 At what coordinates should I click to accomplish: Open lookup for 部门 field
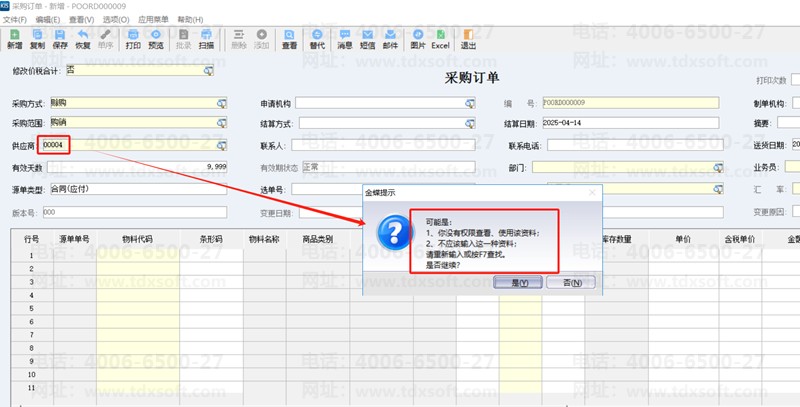tap(717, 167)
